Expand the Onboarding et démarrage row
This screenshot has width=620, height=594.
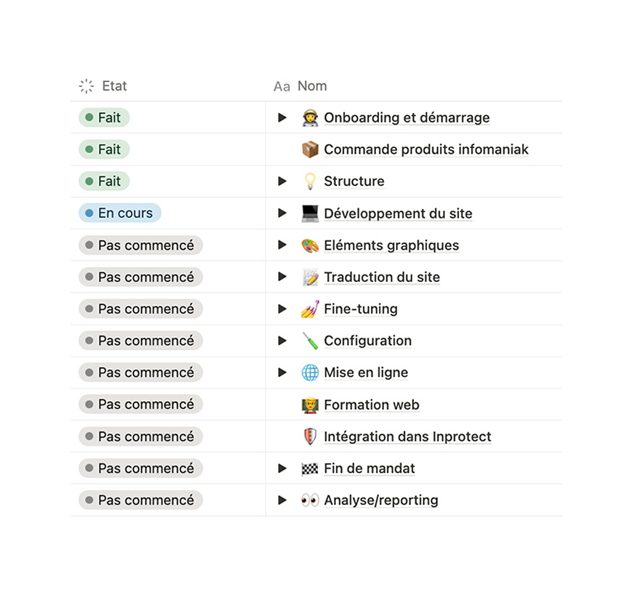[x=282, y=117]
